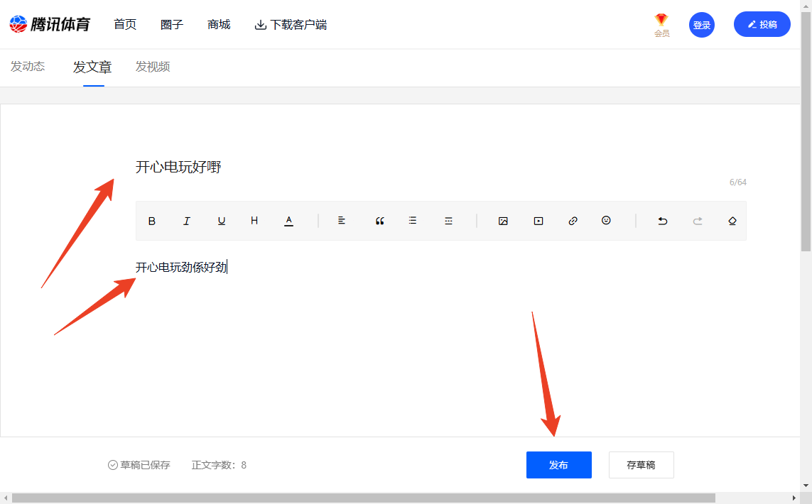Go to 首页 home page

click(125, 24)
